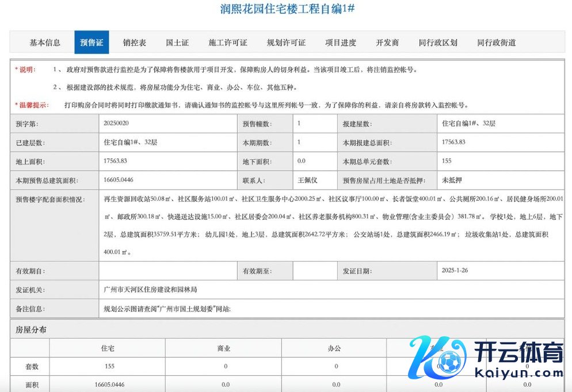Click the 商业 column header

(x=223, y=348)
